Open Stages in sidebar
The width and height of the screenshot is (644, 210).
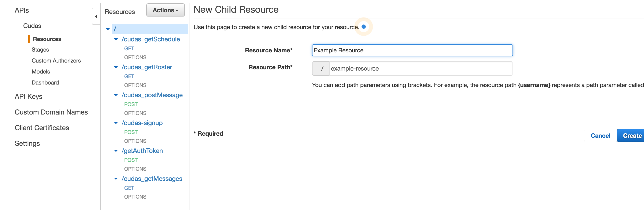[x=40, y=50]
